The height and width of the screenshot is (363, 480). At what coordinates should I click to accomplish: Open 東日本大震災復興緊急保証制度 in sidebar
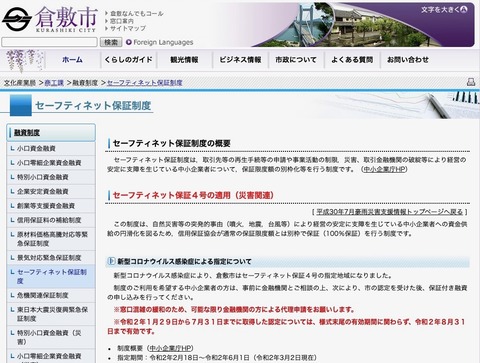click(51, 314)
